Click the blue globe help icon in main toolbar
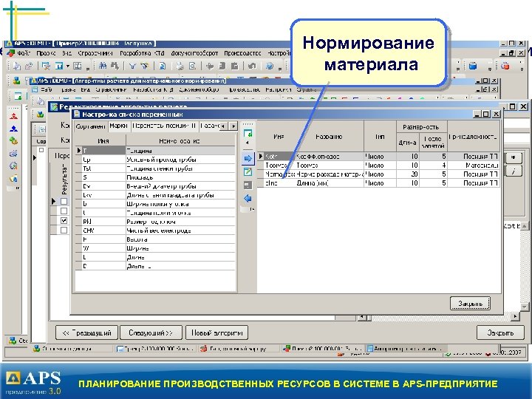 click(270, 66)
